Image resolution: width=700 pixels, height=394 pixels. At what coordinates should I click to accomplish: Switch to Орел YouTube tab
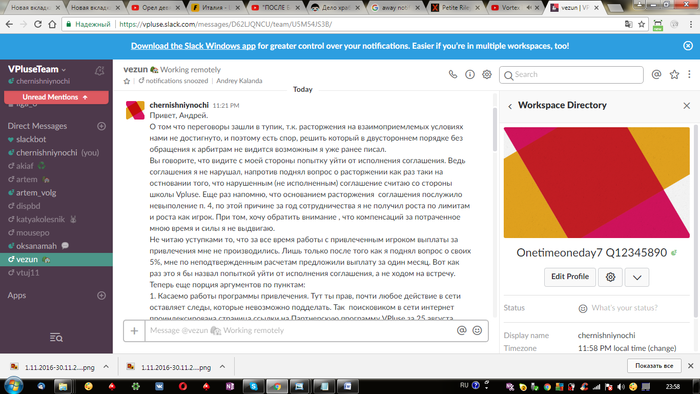155,8
